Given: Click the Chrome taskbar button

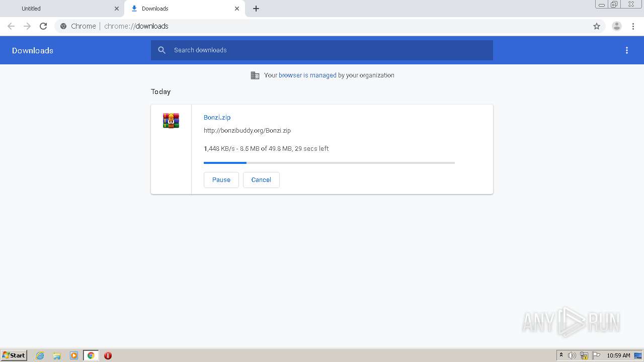Looking at the screenshot, I should [91, 355].
